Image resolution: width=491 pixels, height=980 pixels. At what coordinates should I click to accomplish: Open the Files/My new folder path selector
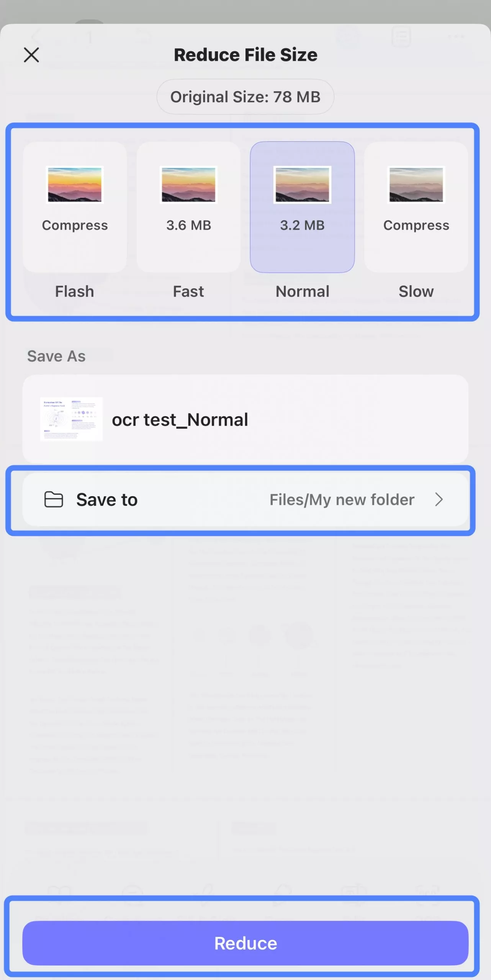(x=341, y=500)
